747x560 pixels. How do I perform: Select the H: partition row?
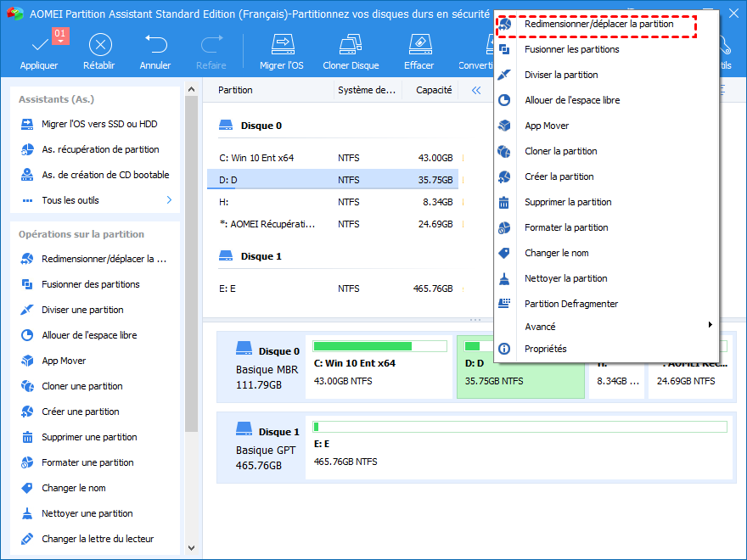(x=333, y=202)
